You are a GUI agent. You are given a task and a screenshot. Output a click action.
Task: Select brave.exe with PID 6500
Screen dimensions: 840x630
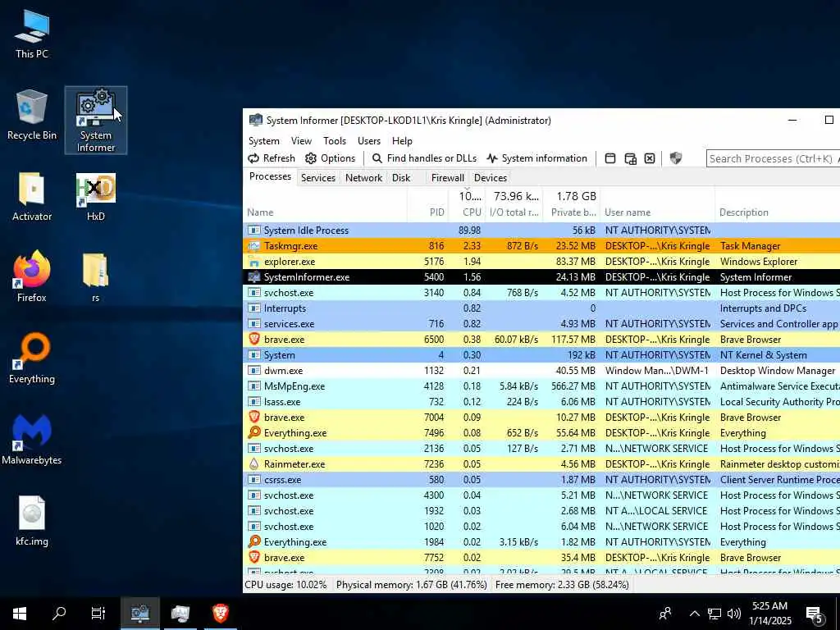(x=541, y=339)
